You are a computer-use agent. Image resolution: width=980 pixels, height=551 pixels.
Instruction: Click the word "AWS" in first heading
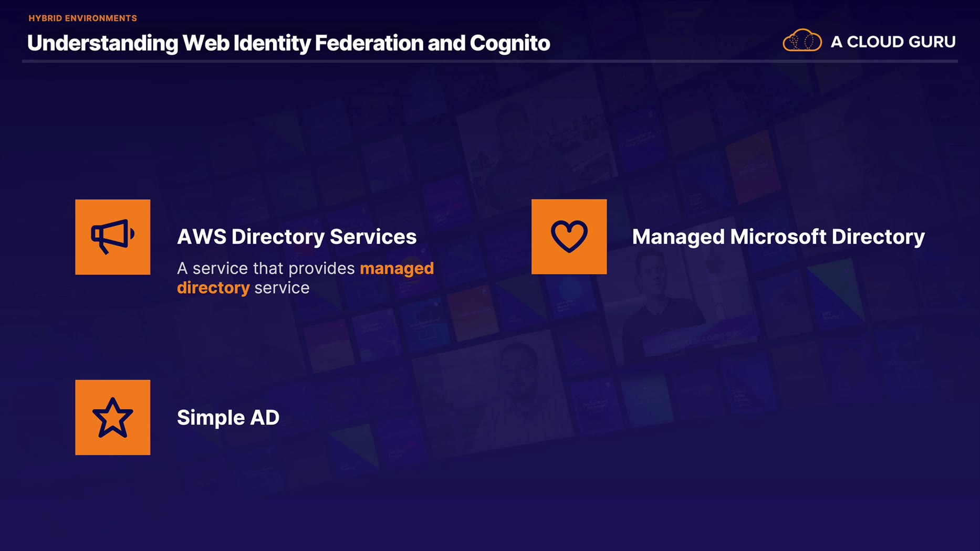(201, 237)
